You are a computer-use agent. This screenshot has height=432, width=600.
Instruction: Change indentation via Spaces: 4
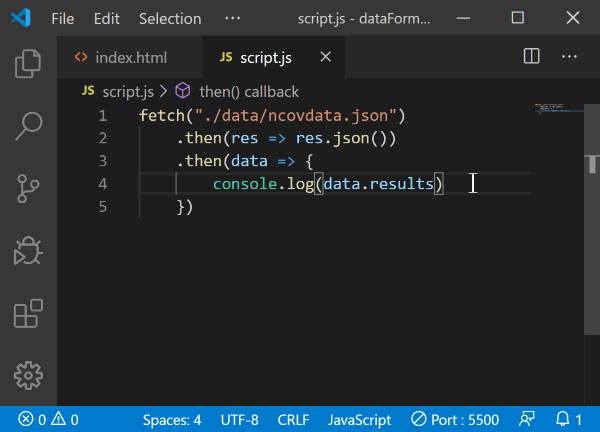(x=172, y=420)
